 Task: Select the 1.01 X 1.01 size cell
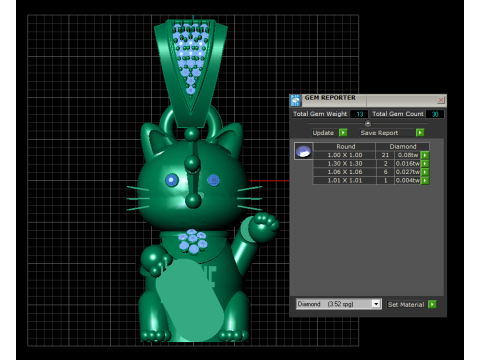345,181
